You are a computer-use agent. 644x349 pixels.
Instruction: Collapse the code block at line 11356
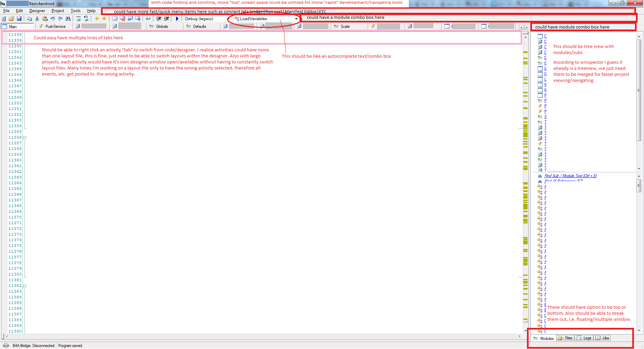tap(24, 138)
